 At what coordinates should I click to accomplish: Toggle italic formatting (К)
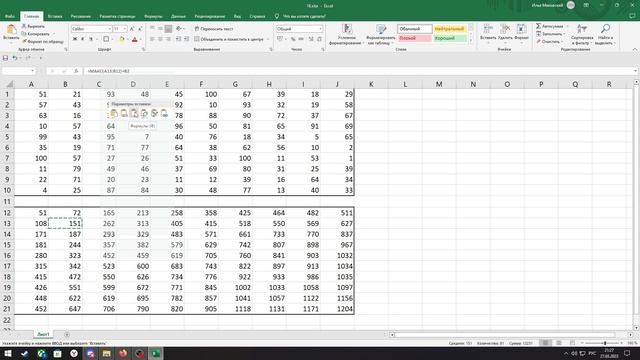pos(82,39)
